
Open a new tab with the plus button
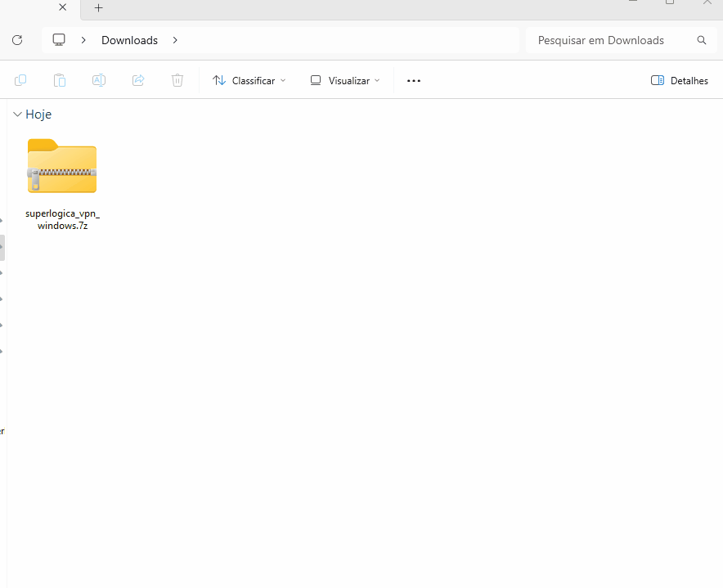point(98,8)
